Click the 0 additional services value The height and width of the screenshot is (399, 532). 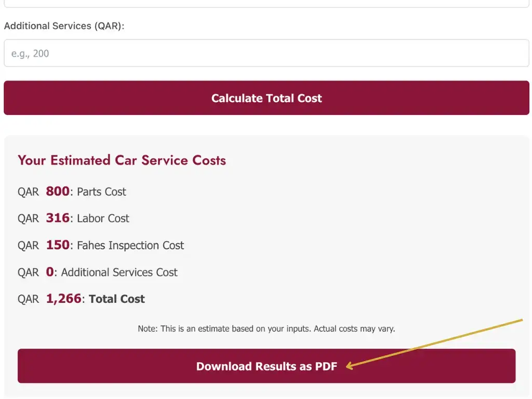click(x=50, y=272)
